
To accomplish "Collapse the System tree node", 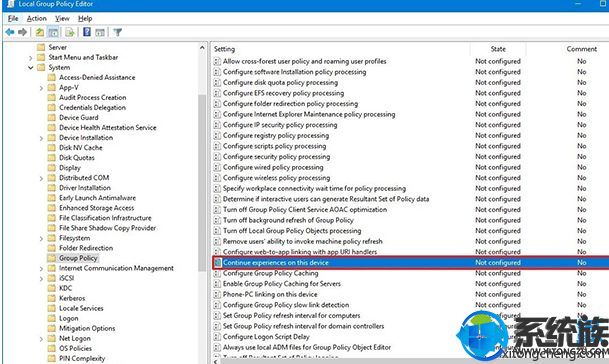I will pos(31,68).
